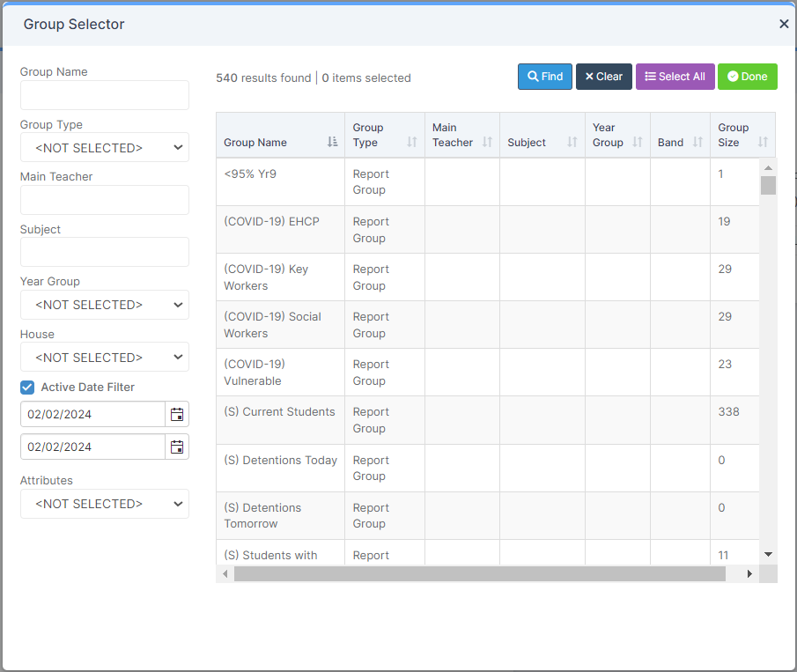Open calendar picker for second date
Image resolution: width=797 pixels, height=672 pixels.
point(177,447)
